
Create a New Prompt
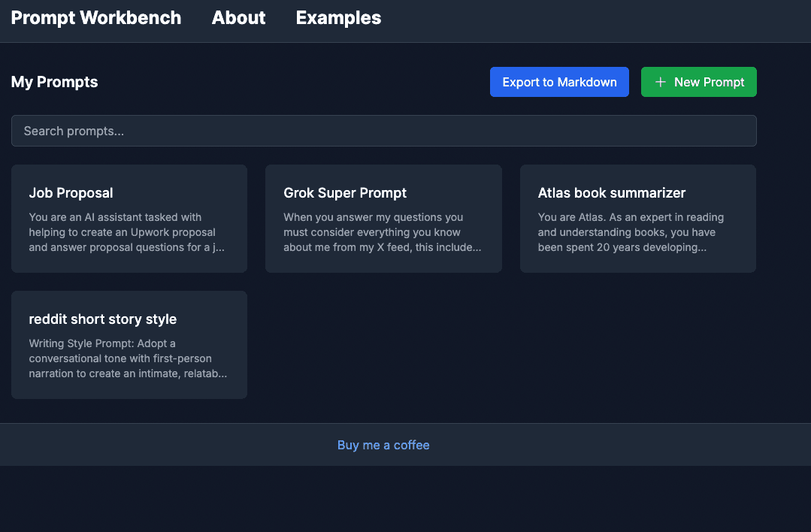[699, 82]
